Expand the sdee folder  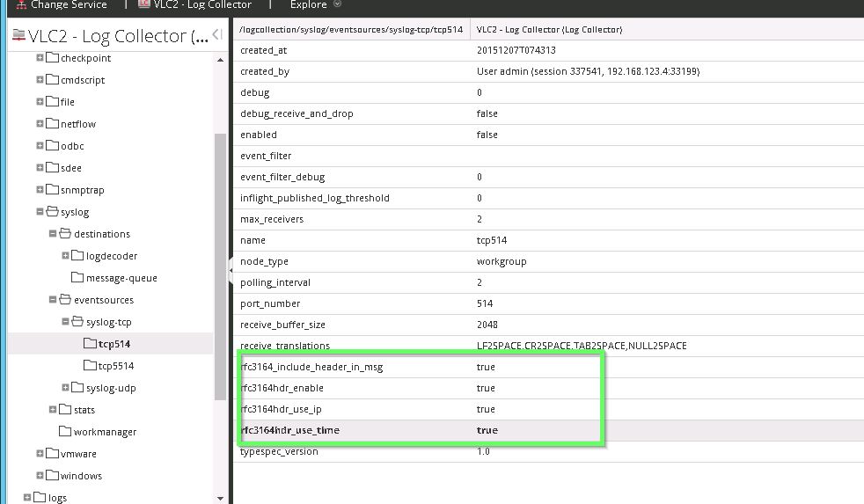(x=40, y=167)
